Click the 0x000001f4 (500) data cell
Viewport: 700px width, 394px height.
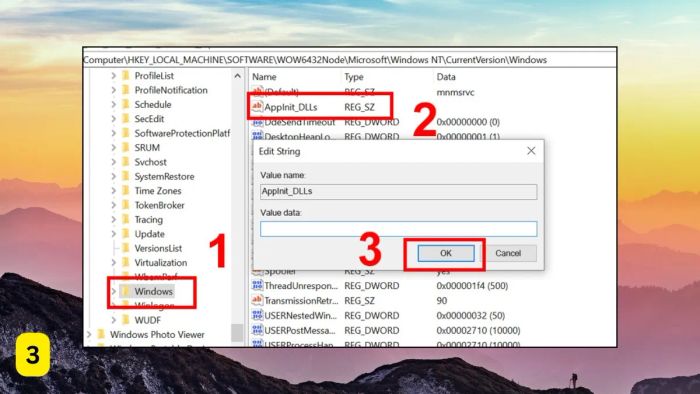pos(472,286)
